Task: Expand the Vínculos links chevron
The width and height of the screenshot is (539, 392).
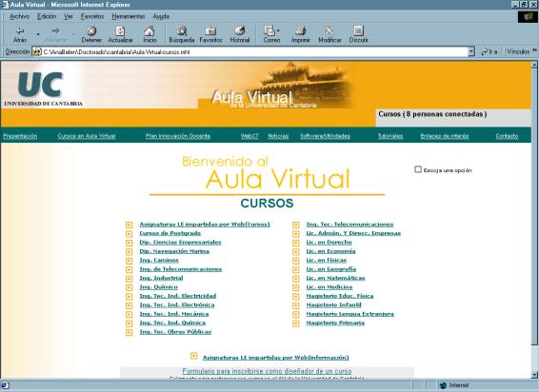Action: point(534,50)
